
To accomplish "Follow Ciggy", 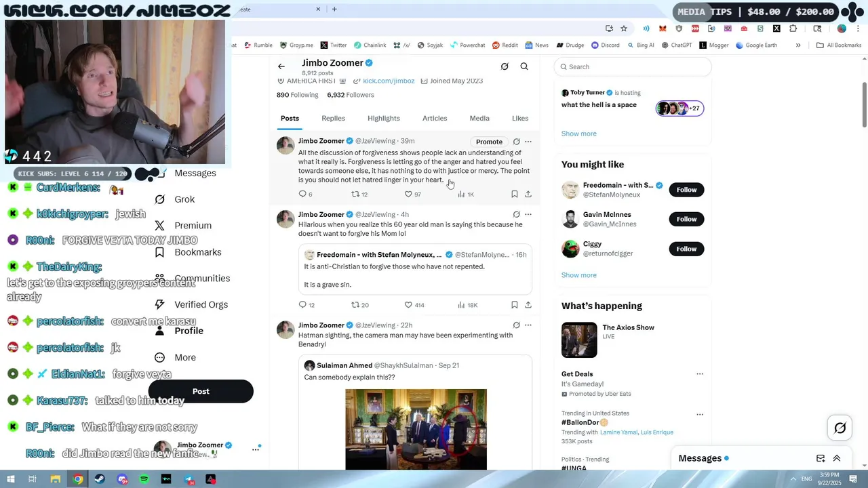I will [x=686, y=249].
